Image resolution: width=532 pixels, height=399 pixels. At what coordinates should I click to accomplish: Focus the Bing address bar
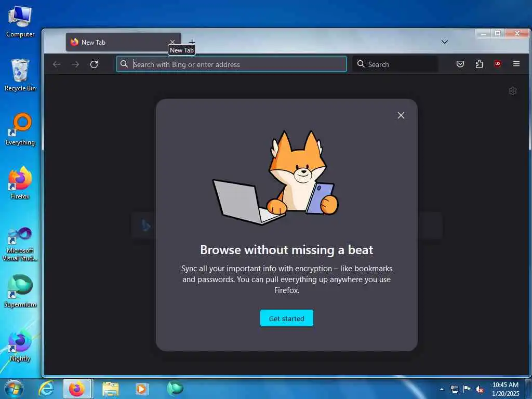click(231, 64)
